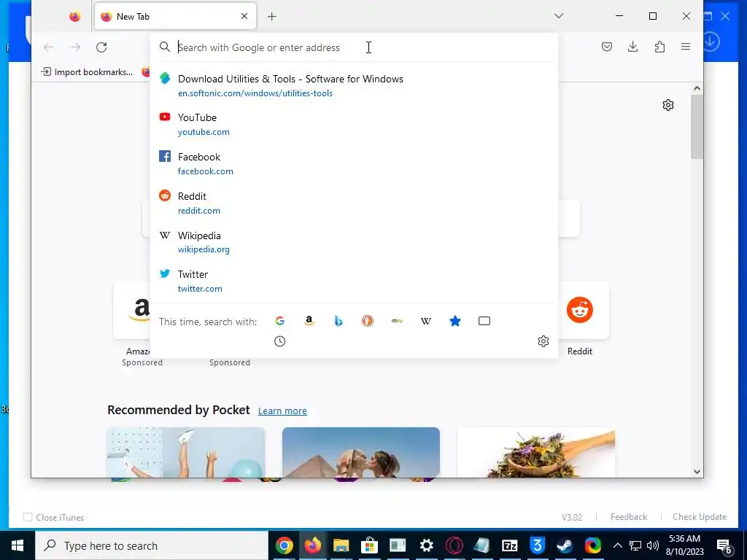The image size is (747, 560).
Task: Click Check Update in background window
Action: point(700,517)
